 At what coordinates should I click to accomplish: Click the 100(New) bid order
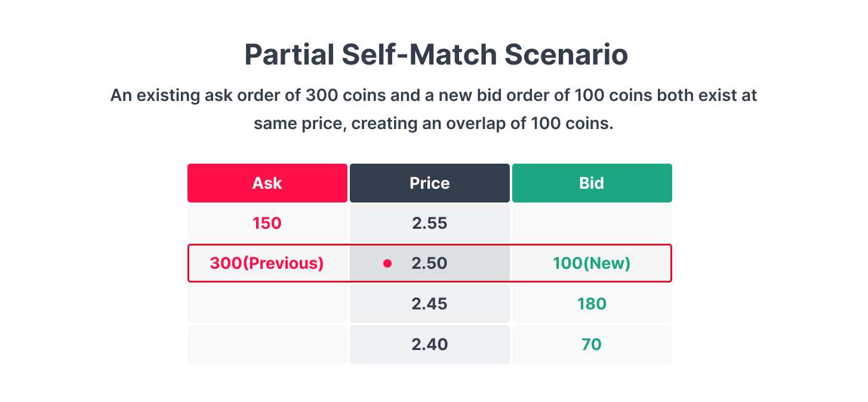pyautogui.click(x=592, y=263)
